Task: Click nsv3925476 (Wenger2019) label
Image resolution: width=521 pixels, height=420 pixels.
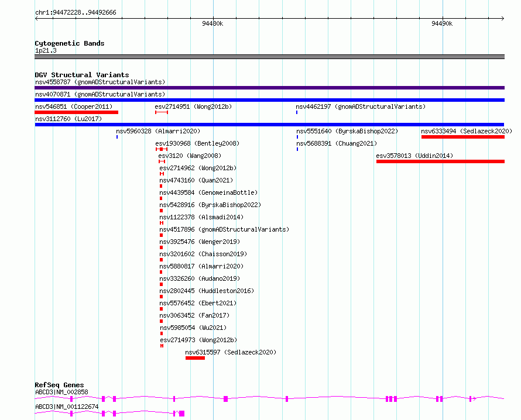Action: (200, 242)
